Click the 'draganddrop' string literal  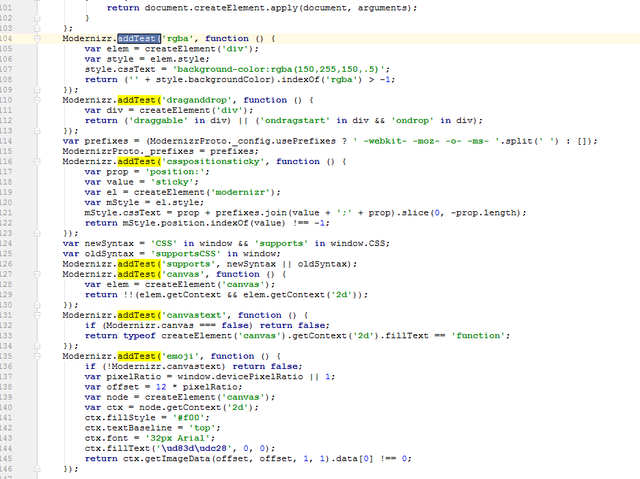[x=197, y=100]
